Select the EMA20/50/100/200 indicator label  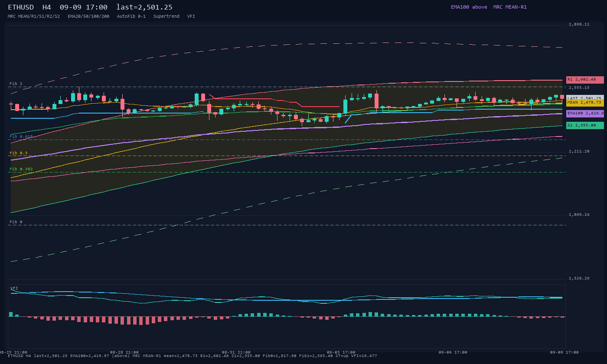88,16
